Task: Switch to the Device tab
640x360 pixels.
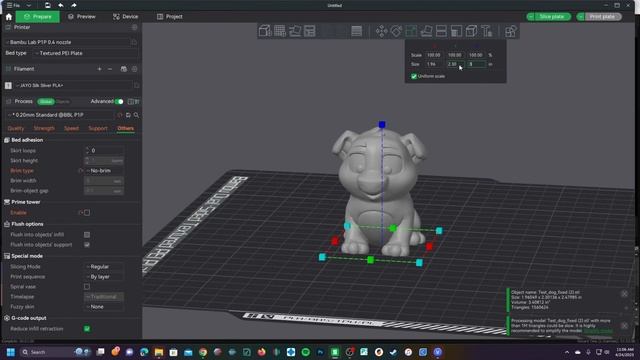Action: pyautogui.click(x=126, y=17)
